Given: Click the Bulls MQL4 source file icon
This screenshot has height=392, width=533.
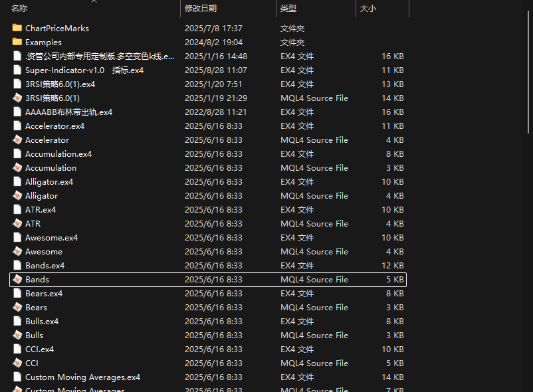Looking at the screenshot, I should click(x=17, y=335).
